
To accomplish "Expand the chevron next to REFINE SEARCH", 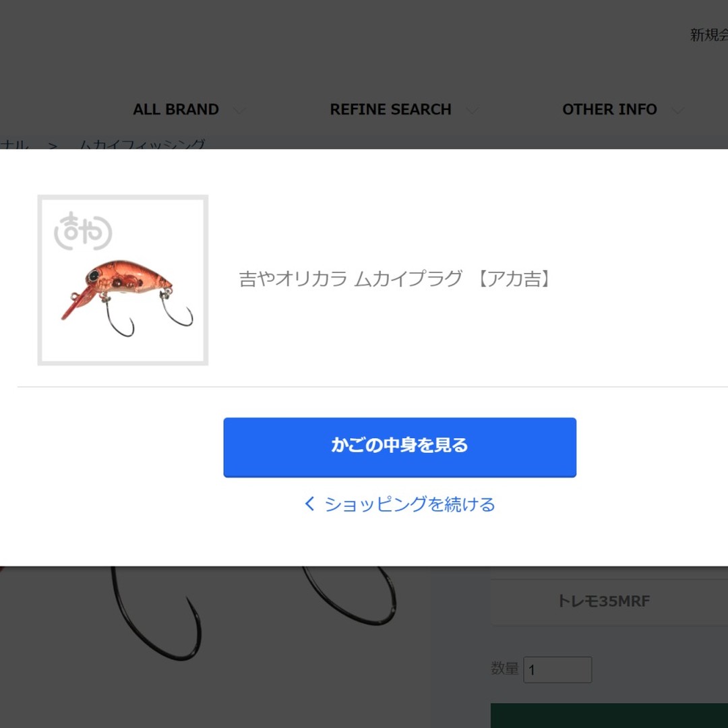I will [x=472, y=111].
